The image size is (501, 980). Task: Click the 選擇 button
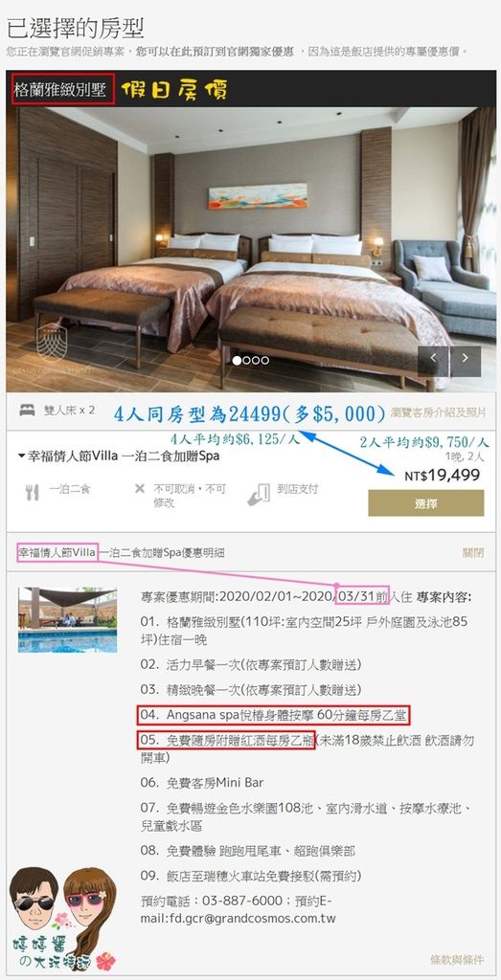[x=426, y=503]
